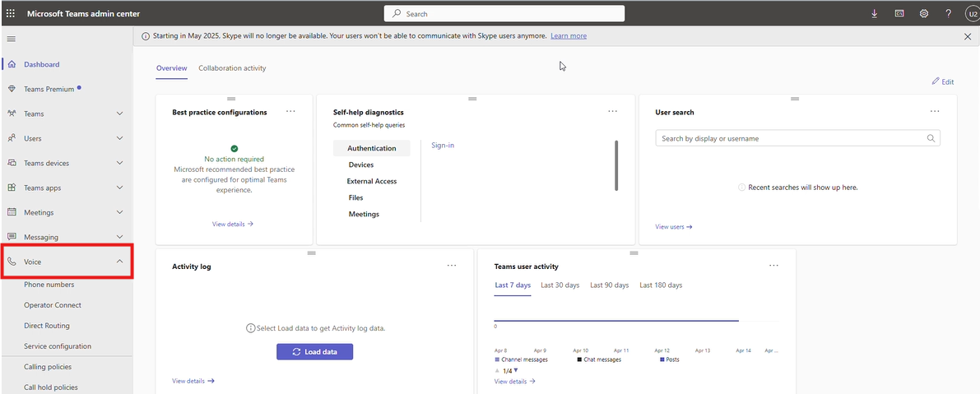
Task: Open the Sign-in diagnostics link
Action: [443, 146]
